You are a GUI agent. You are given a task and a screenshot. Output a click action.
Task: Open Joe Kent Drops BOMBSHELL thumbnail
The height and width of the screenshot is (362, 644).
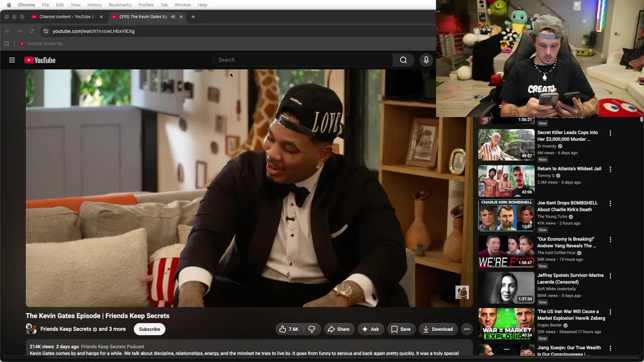(x=506, y=215)
